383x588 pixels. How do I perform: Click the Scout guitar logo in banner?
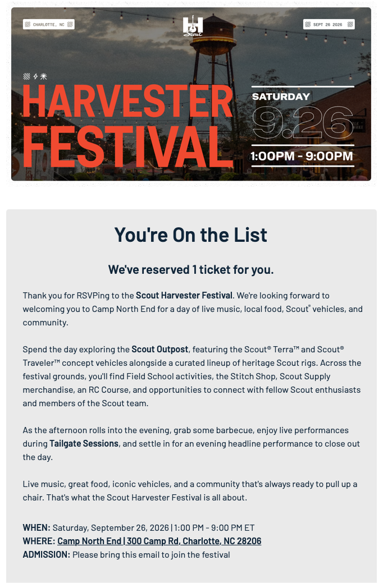click(x=193, y=26)
